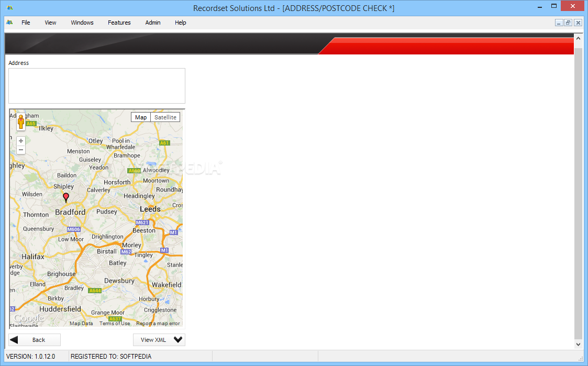The width and height of the screenshot is (588, 366).
Task: Click the Bradford label on map
Action: coord(70,212)
